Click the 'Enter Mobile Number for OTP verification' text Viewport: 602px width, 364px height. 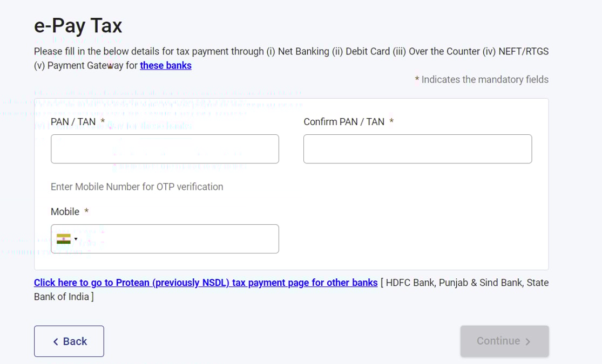[x=137, y=187]
